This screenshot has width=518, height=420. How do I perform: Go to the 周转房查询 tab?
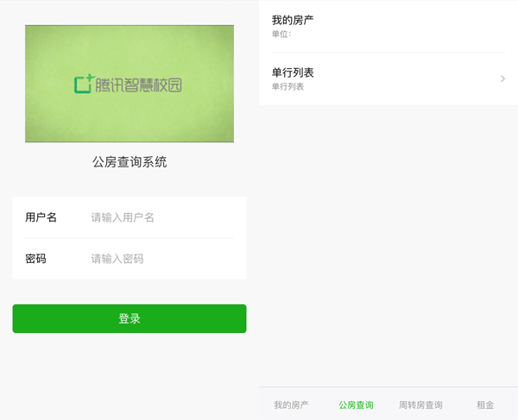(420, 404)
